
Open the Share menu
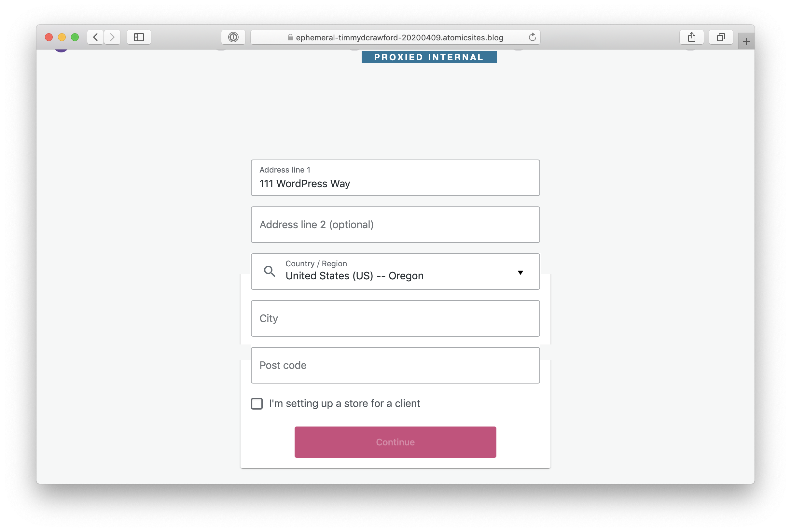(692, 37)
